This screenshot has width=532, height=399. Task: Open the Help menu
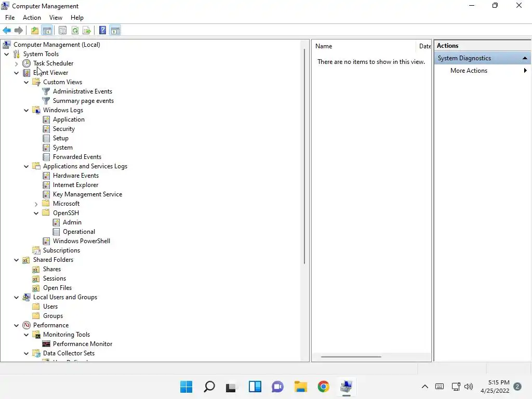point(77,18)
